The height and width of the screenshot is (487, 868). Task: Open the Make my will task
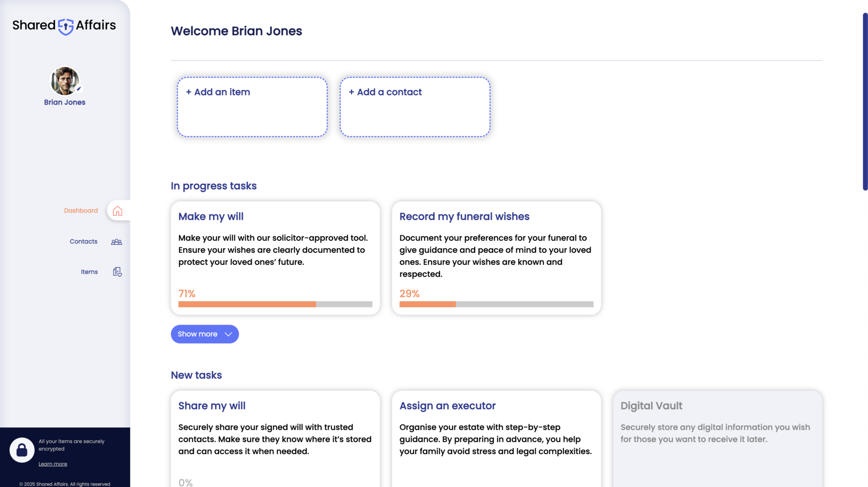tap(275, 258)
